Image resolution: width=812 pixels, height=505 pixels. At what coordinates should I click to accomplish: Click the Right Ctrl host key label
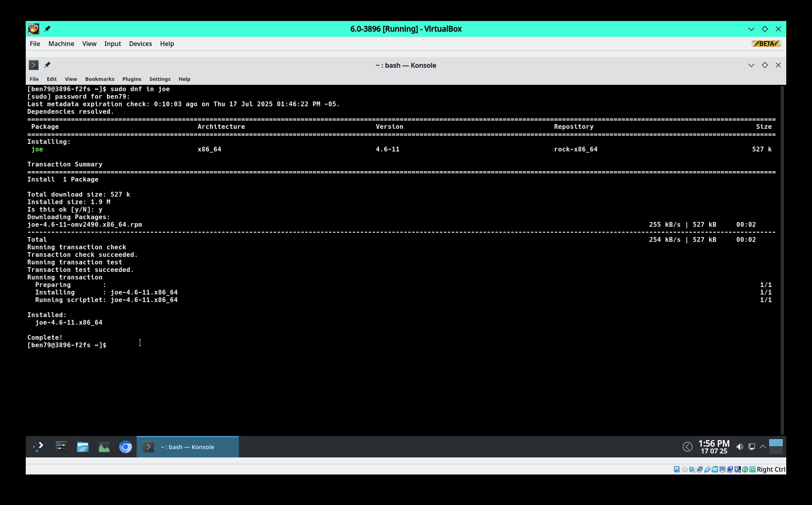tap(771, 469)
